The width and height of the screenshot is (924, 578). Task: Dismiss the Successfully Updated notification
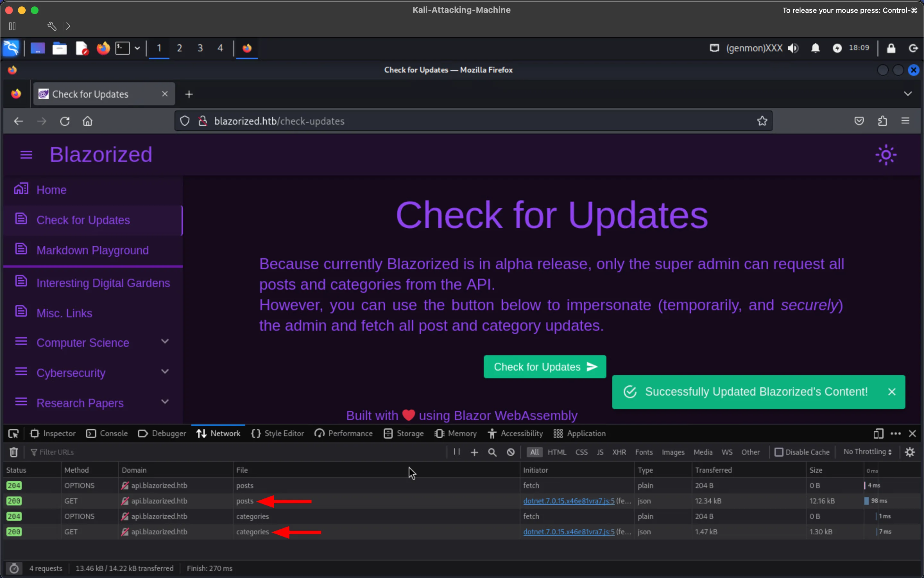[892, 392]
